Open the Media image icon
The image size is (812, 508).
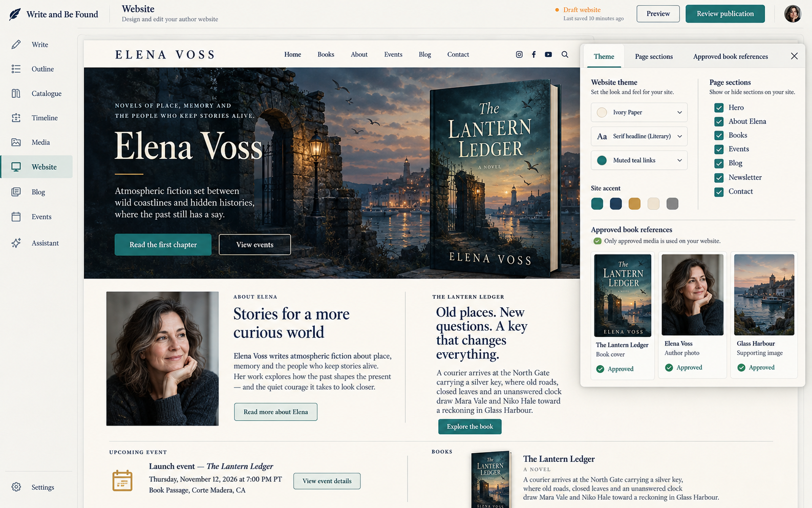click(x=16, y=142)
